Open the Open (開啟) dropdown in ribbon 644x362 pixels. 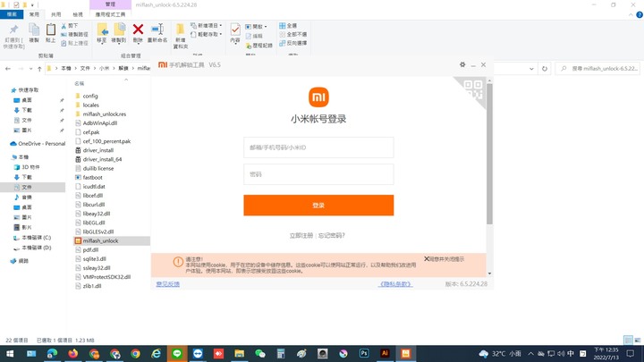(x=257, y=26)
